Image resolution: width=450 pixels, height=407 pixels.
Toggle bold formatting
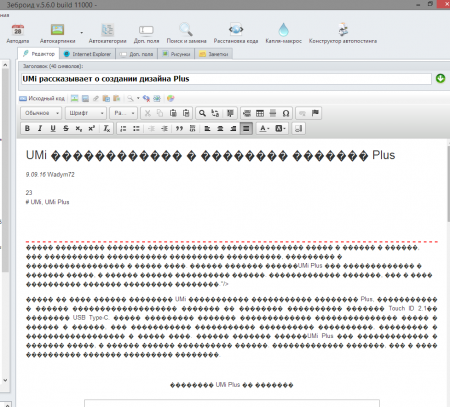(x=27, y=129)
